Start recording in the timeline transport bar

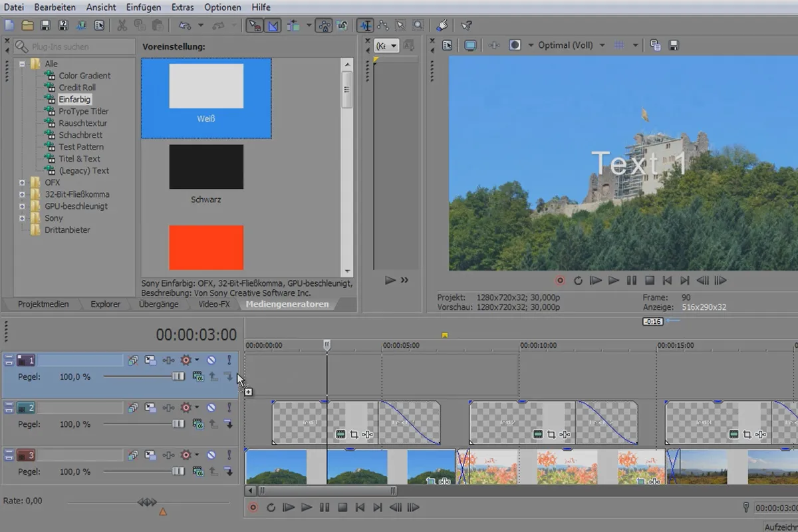253,507
